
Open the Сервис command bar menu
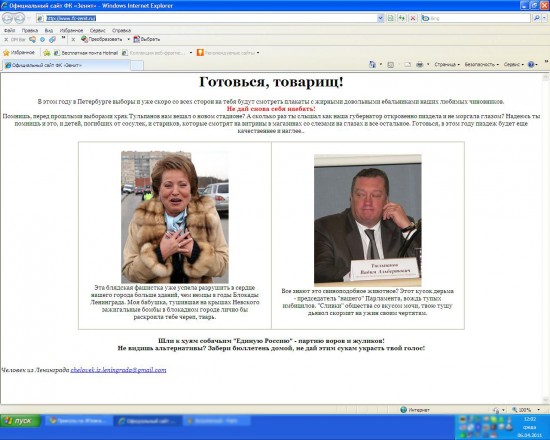(x=514, y=65)
